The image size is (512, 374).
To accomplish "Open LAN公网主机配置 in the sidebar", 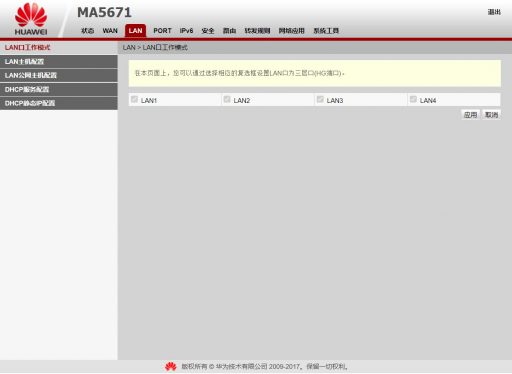I will [59, 75].
